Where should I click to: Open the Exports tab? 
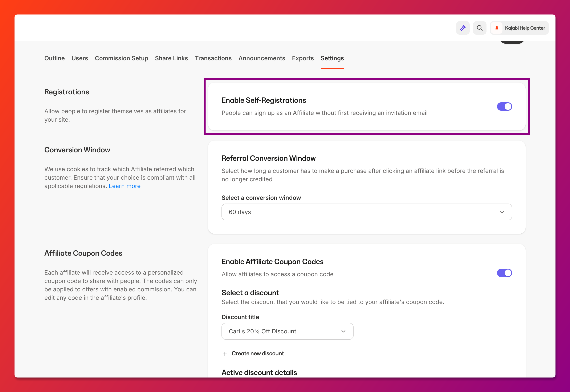pos(303,58)
